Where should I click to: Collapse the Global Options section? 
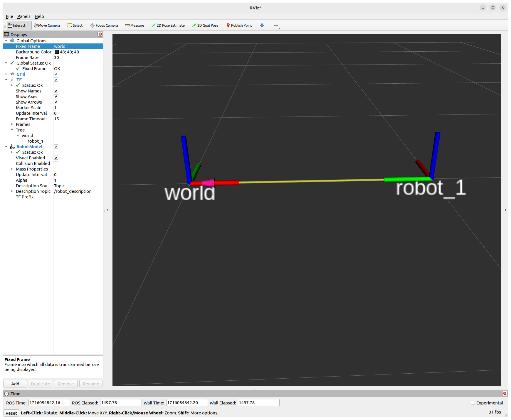pyautogui.click(x=6, y=41)
